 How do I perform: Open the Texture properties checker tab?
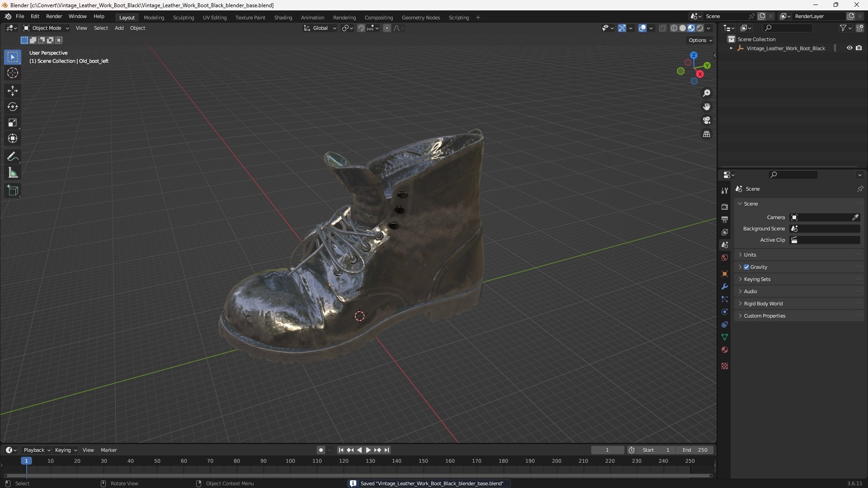(725, 366)
